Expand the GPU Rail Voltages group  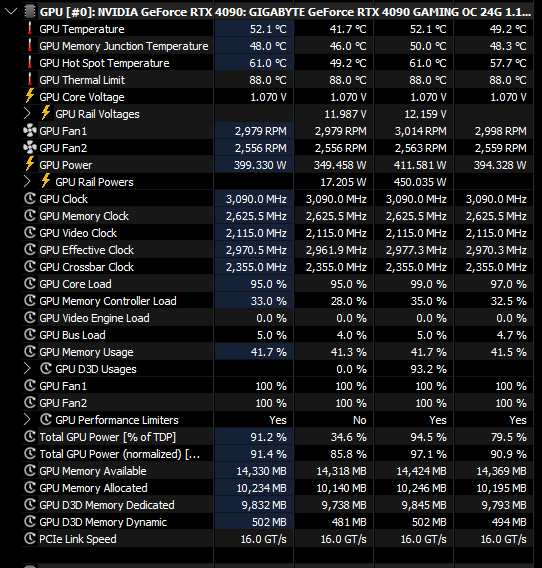coord(27,114)
